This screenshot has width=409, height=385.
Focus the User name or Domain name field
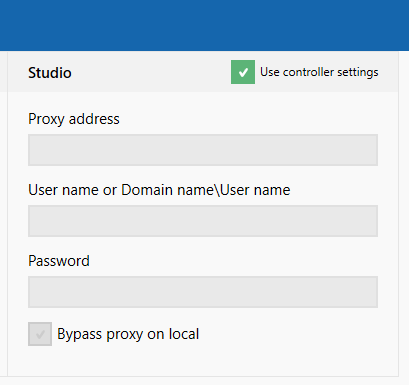coord(203,221)
